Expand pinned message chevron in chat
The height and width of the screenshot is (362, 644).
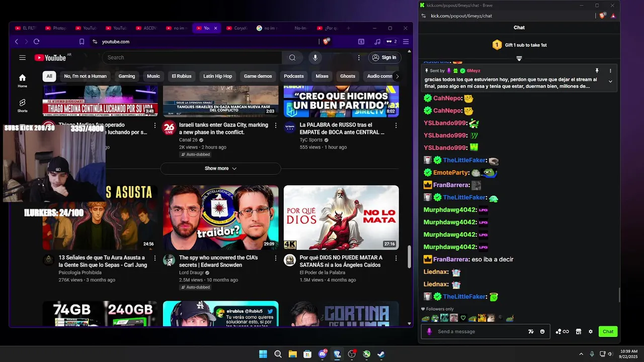(x=610, y=81)
